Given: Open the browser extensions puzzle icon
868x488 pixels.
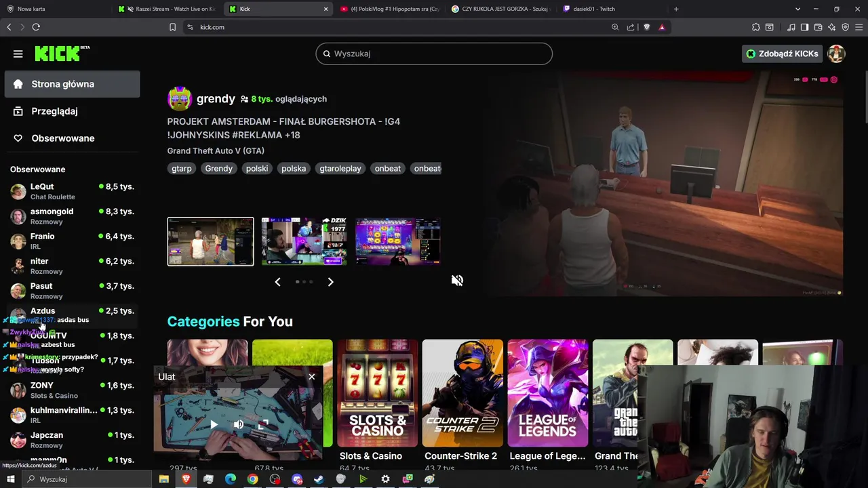Looking at the screenshot, I should pos(756,27).
